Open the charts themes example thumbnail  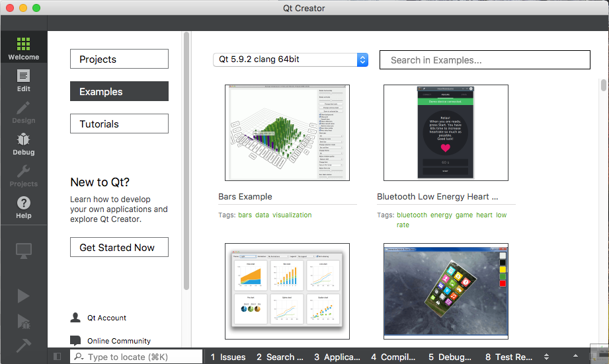pyautogui.click(x=287, y=291)
